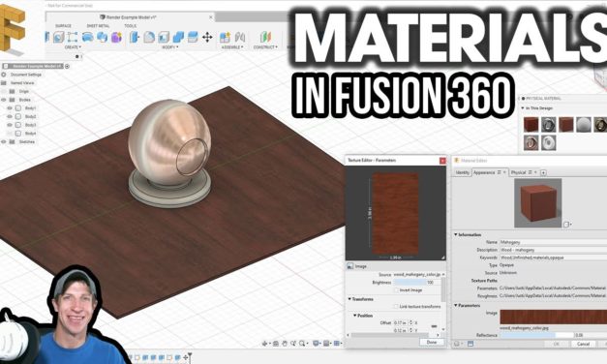Click the save icon at Material Editor bottom
The height and width of the screenshot is (364, 607).
coord(470,344)
